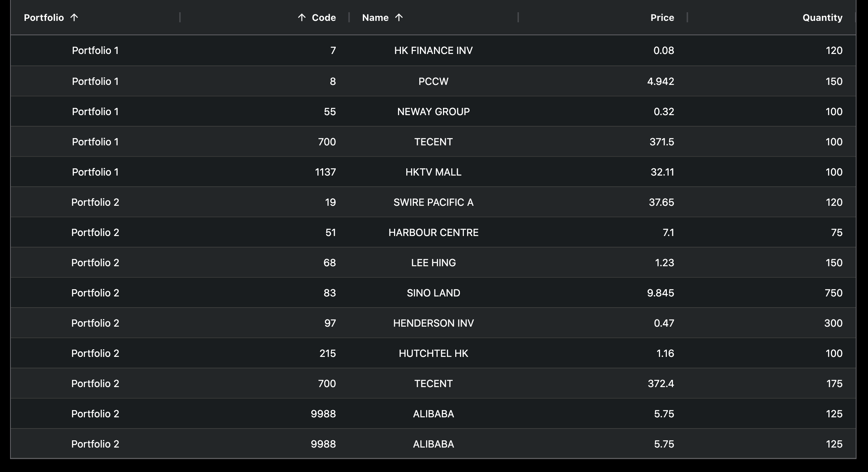Click the divider between Price and Quantity
Image resolution: width=868 pixels, height=472 pixels.
point(687,17)
